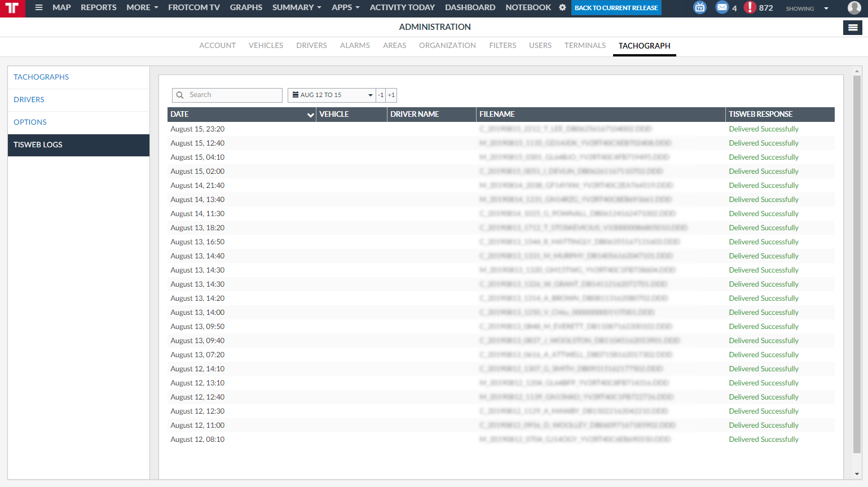Click the Frotcom logo icon
This screenshot has width=868, height=487.
tap(12, 8)
